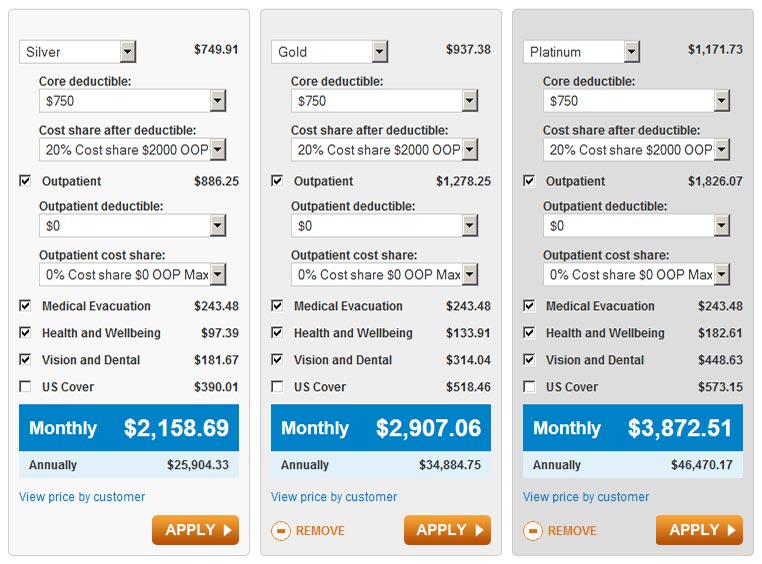The width and height of the screenshot is (762, 564).
Task: Open View price by customer for Platinum
Action: click(586, 496)
